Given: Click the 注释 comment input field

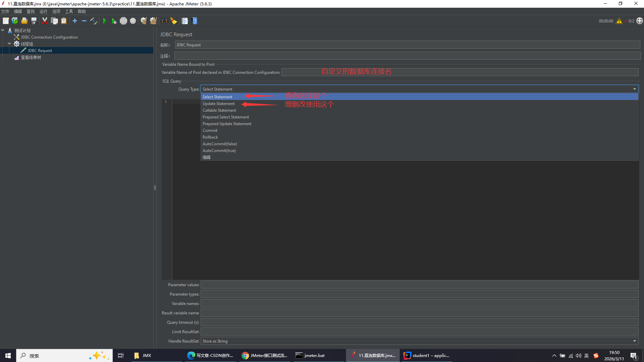Looking at the screenshot, I should coord(407,56).
